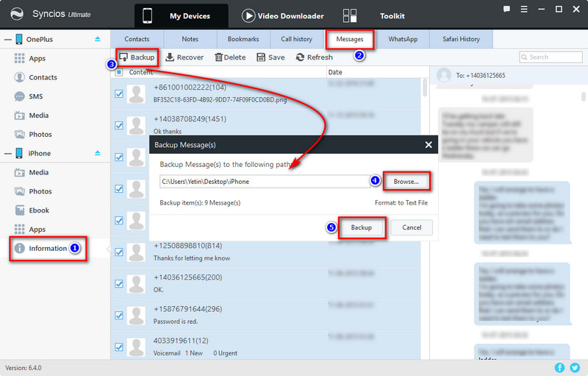
Task: Confirm with the dialog Backup button
Action: (x=361, y=227)
